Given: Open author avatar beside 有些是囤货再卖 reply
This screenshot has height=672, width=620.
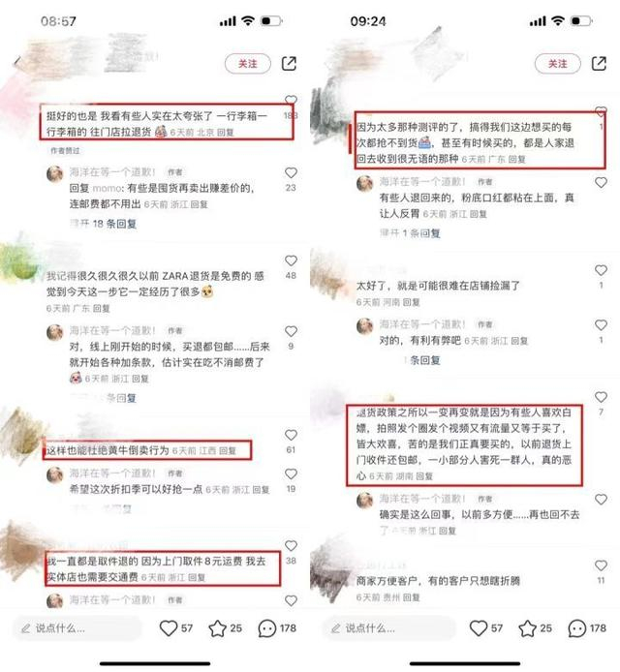Looking at the screenshot, I should pyautogui.click(x=55, y=174).
